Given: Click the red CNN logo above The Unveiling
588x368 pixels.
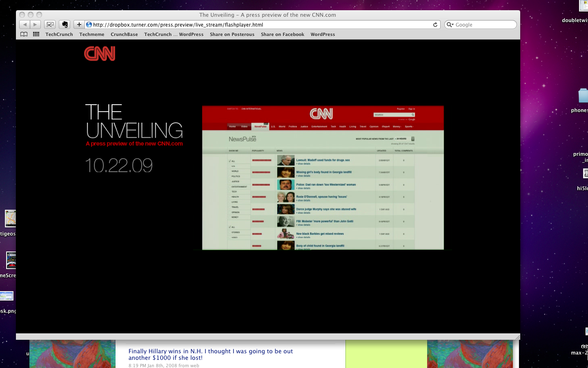Looking at the screenshot, I should pyautogui.click(x=100, y=54).
